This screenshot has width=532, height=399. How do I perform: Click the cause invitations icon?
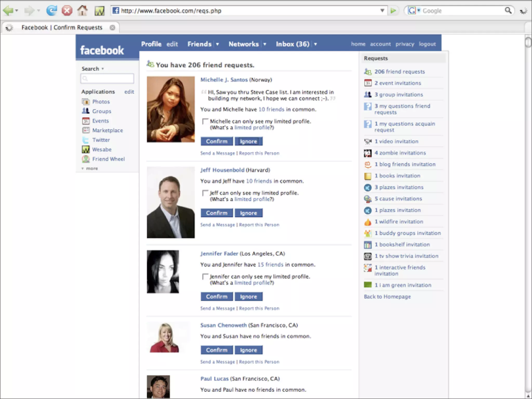click(368, 199)
